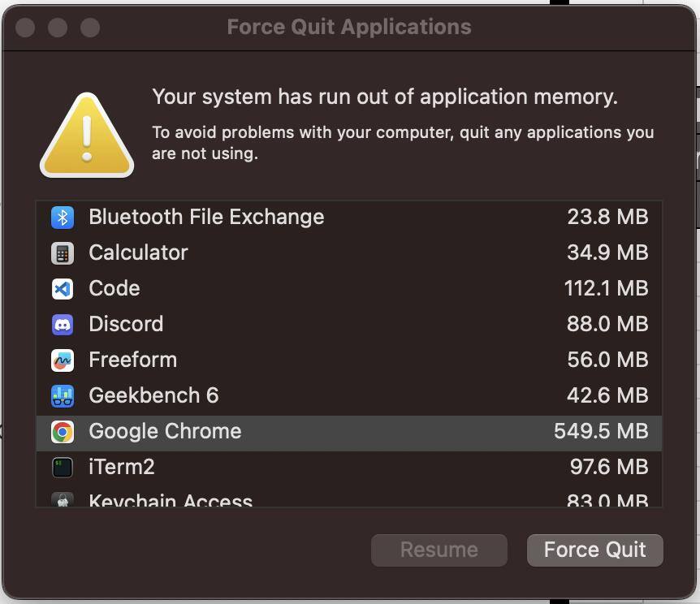Viewport: 700px width, 604px height.
Task: Select the Freeform list entry
Action: click(x=132, y=360)
